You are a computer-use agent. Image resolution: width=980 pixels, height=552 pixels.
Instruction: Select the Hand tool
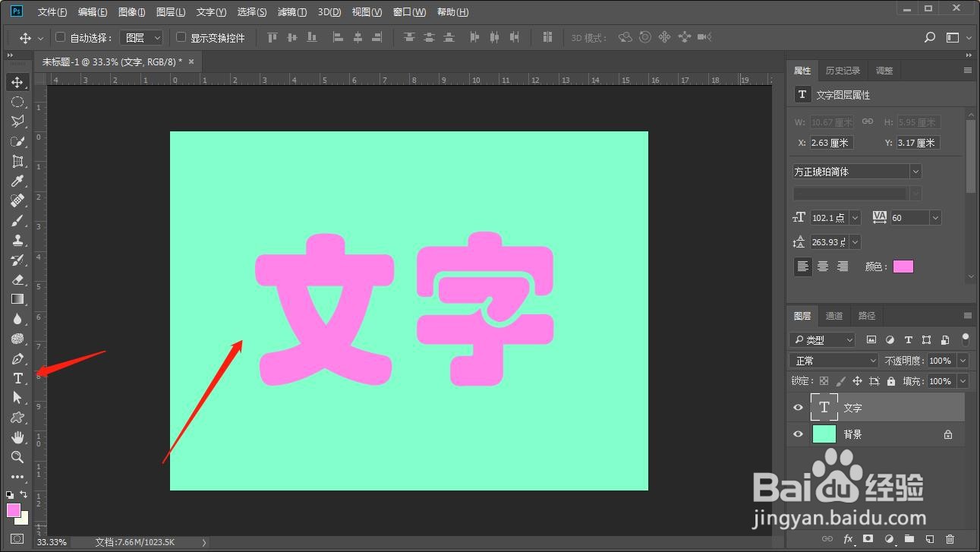[x=17, y=437]
